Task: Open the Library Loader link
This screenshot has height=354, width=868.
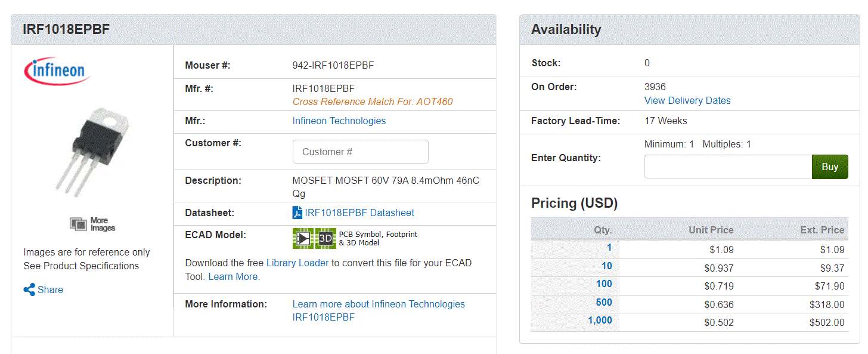Action: [x=297, y=263]
